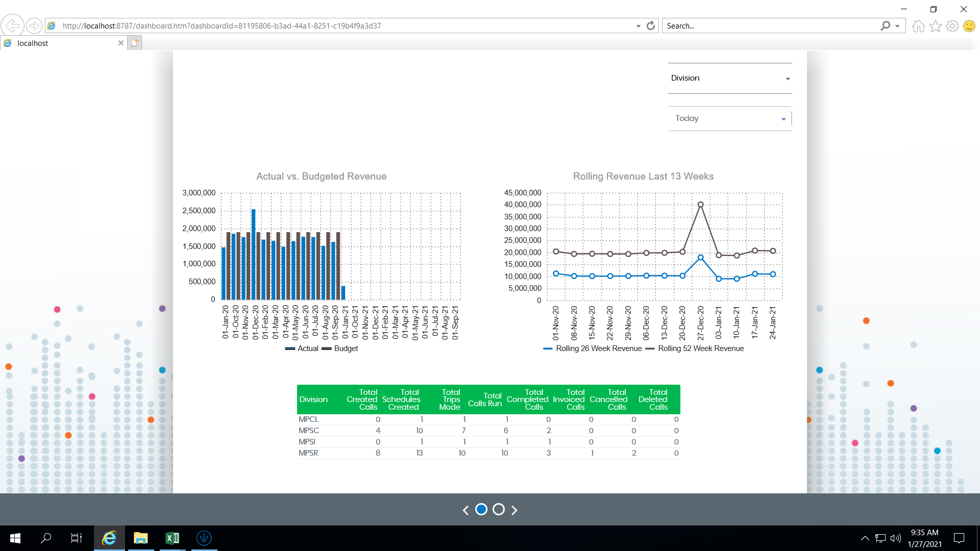Viewport: 980px width, 551px height.
Task: Select the first dashboard page indicator dot
Action: point(481,509)
